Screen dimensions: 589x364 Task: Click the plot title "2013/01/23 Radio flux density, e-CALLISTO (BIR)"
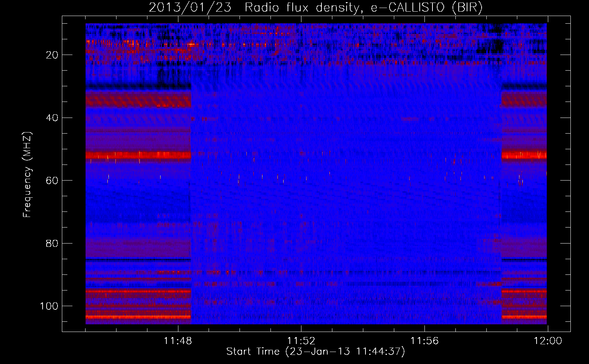coord(316,7)
